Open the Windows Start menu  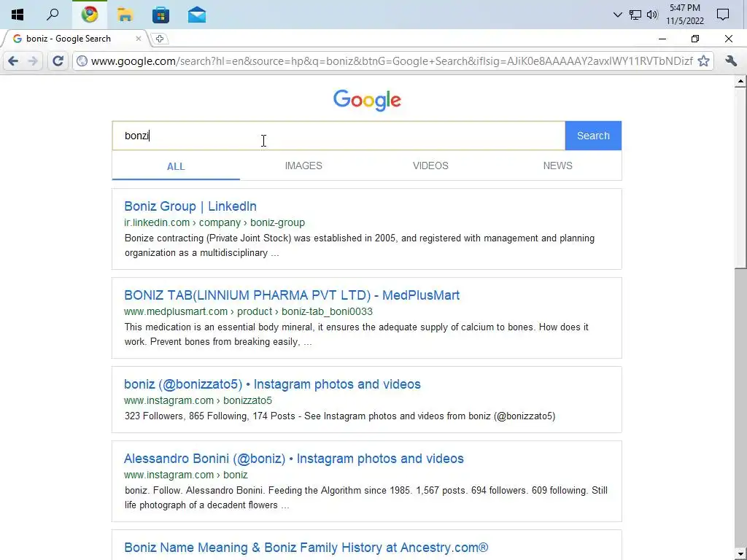coord(18,15)
